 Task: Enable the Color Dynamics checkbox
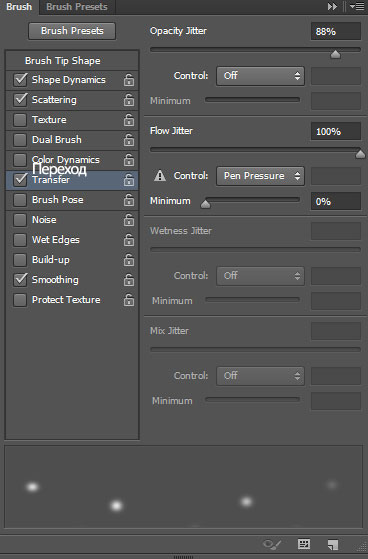(x=20, y=160)
